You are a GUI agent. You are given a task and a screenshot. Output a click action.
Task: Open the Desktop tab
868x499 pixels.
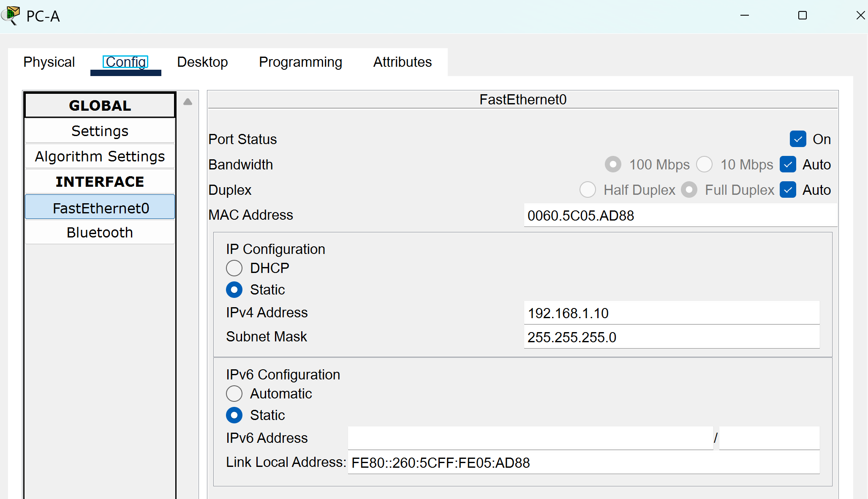[x=202, y=62]
